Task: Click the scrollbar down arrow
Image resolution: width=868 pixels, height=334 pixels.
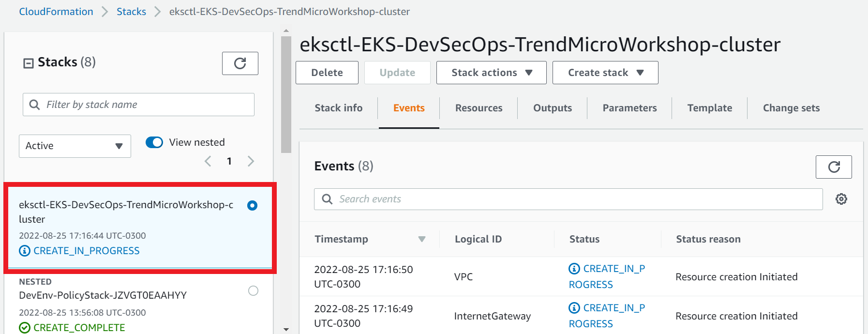Action: [286, 329]
